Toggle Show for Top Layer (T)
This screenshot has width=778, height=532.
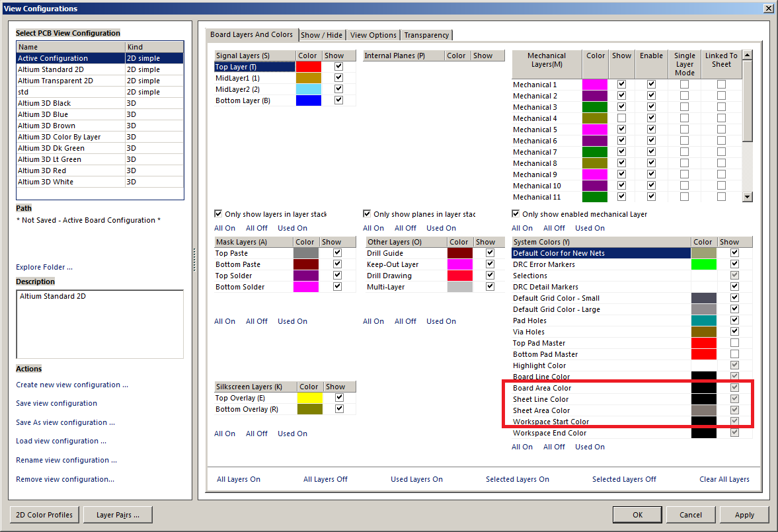point(339,67)
